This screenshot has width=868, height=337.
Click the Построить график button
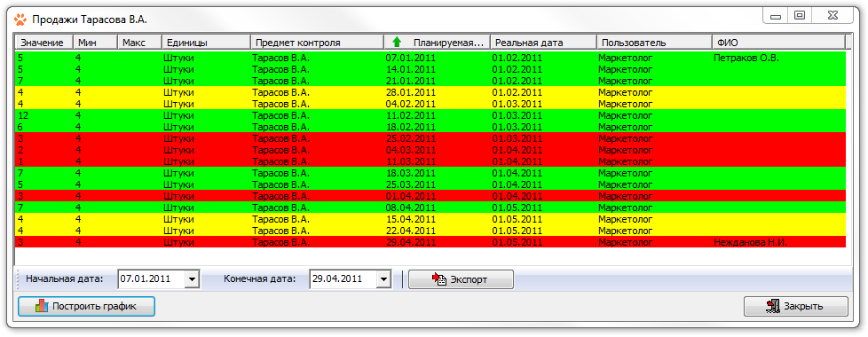pyautogui.click(x=86, y=306)
